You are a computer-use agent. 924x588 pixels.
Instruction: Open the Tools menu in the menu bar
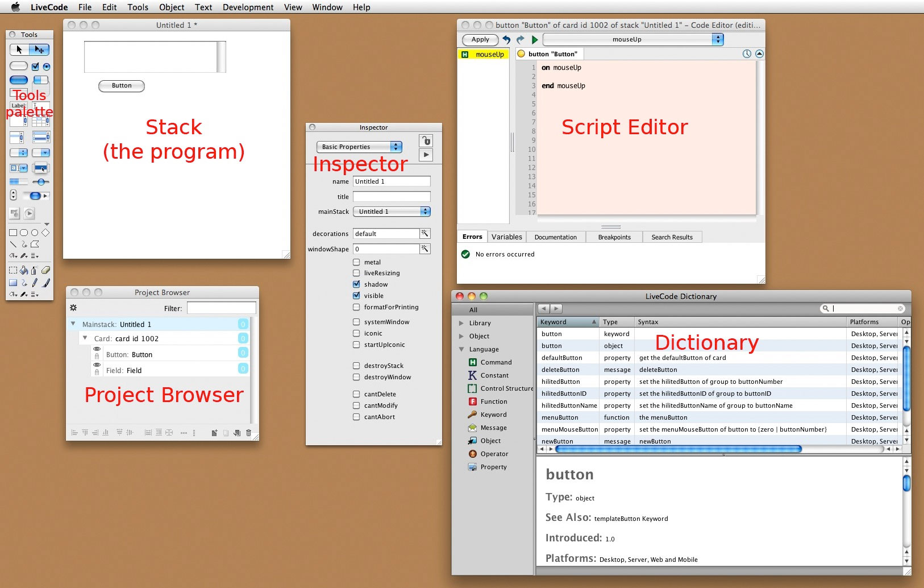point(138,7)
